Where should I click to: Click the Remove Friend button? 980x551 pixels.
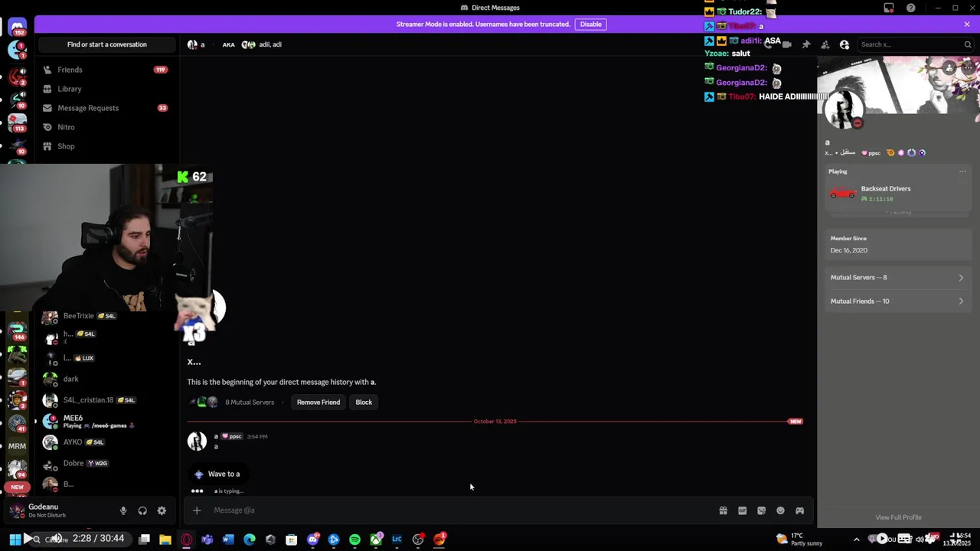[x=318, y=403]
